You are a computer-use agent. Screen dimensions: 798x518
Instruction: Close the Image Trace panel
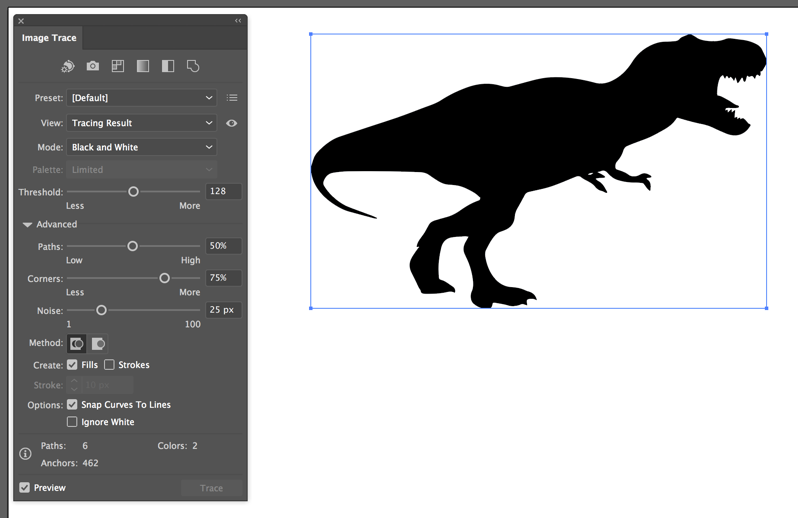pyautogui.click(x=21, y=21)
